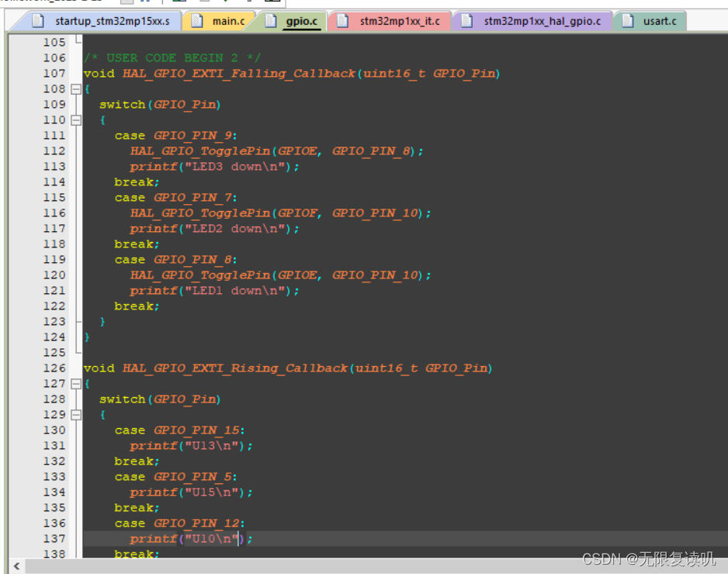Click on HAL_GPIO_EXTI_Falling_Callback function name
The height and width of the screenshot is (574, 728).
click(239, 74)
